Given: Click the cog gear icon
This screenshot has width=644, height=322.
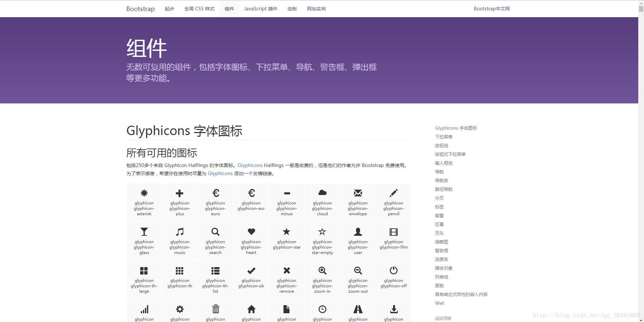Looking at the screenshot, I should coord(180,309).
